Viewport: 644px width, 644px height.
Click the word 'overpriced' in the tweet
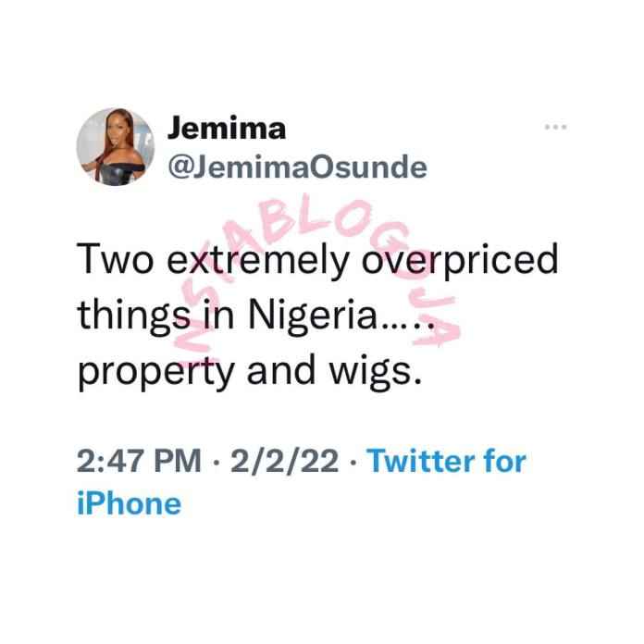(x=460, y=261)
